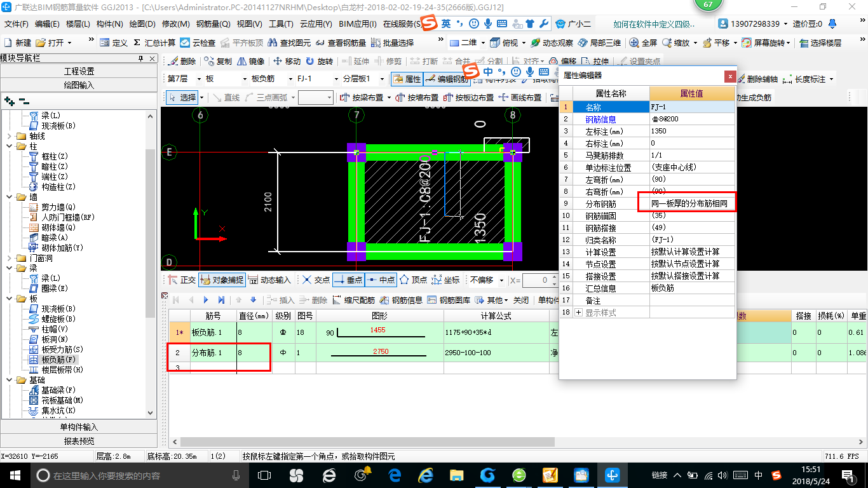Click 删除辅轴 delete auxiliary axis
The image size is (868, 488).
tap(757, 79)
